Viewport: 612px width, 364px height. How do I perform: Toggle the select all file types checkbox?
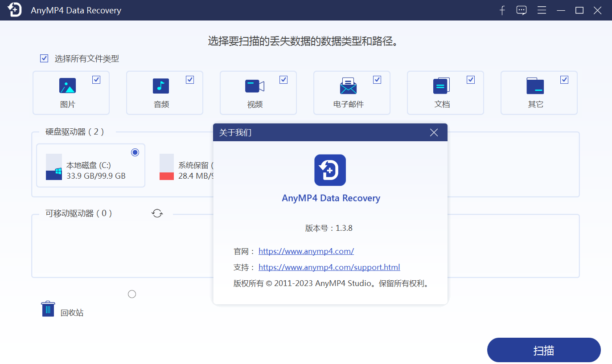tap(44, 58)
